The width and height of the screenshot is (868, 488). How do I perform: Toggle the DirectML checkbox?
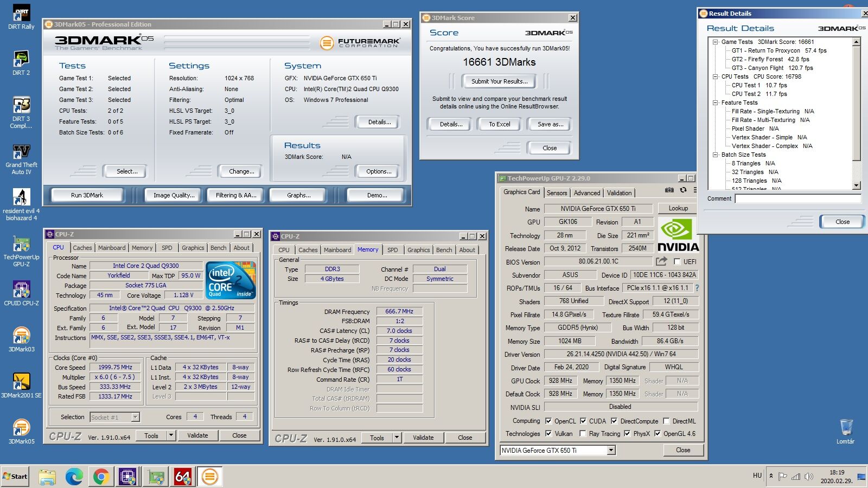[x=666, y=421]
